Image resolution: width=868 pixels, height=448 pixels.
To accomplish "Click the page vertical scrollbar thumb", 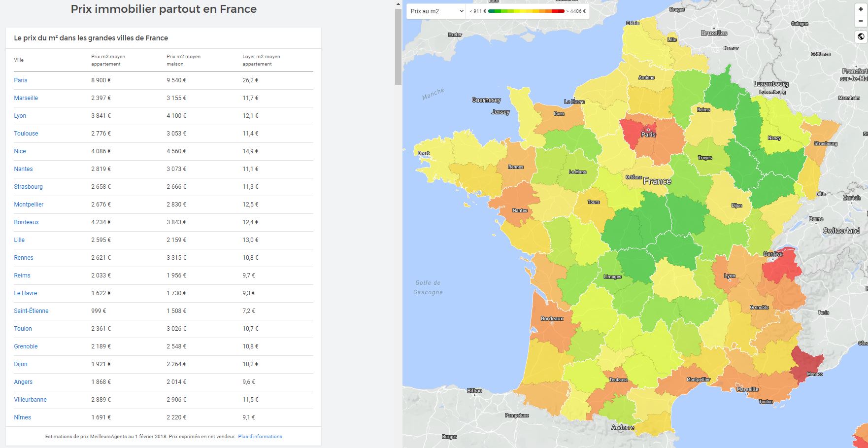I will [398, 47].
